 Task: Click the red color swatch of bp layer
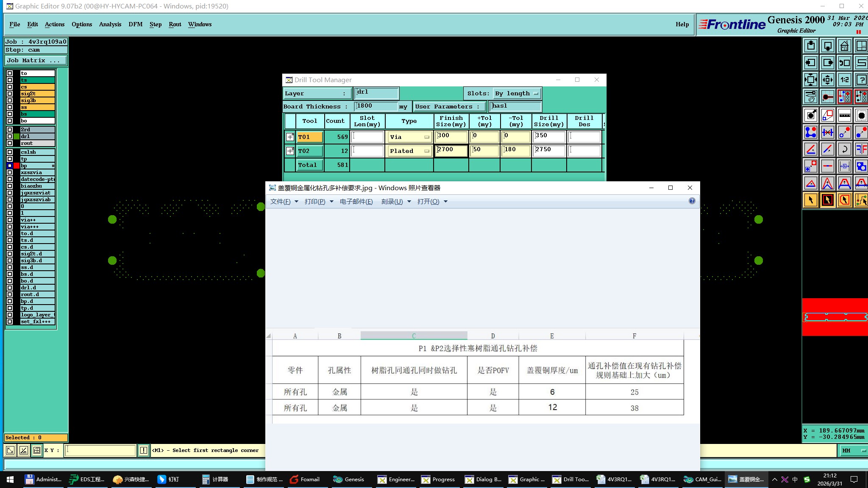click(x=17, y=166)
